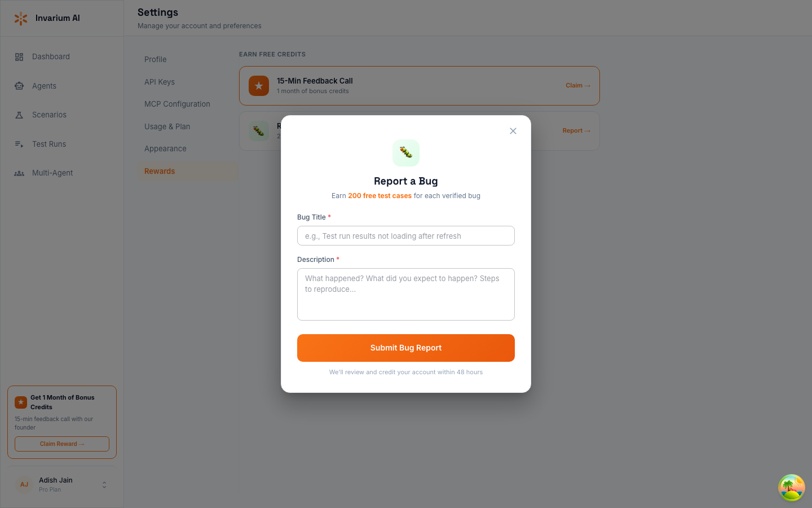Screen dimensions: 812x508
Task: Click the Invarium AI logo
Action: [x=21, y=18]
